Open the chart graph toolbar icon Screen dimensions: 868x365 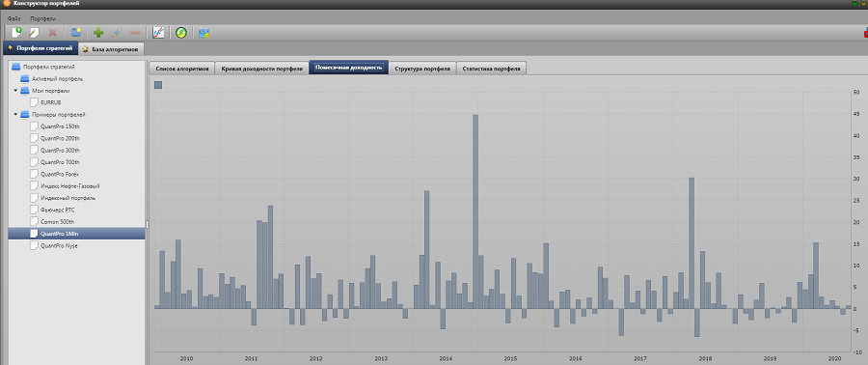(158, 33)
